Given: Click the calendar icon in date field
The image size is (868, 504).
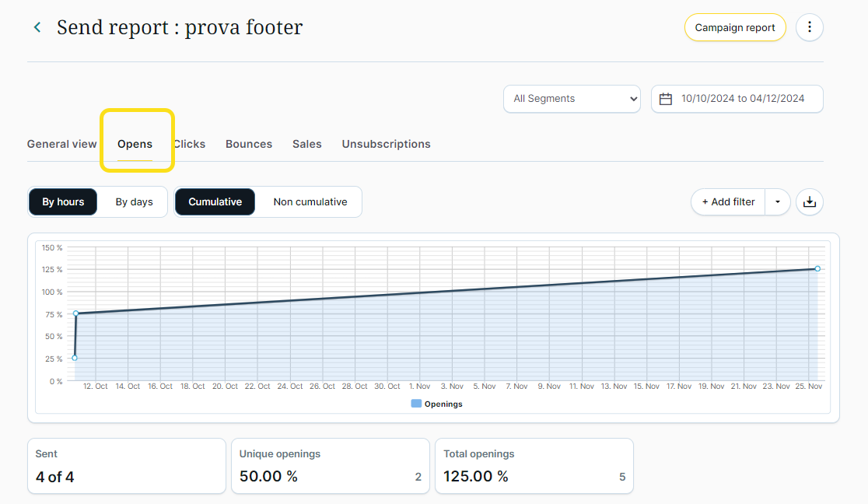Looking at the screenshot, I should [666, 99].
